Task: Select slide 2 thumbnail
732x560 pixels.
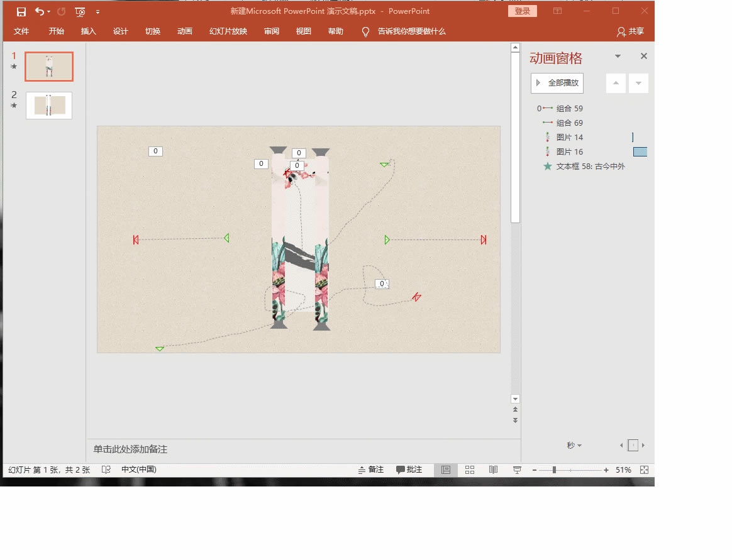Action: (x=49, y=106)
